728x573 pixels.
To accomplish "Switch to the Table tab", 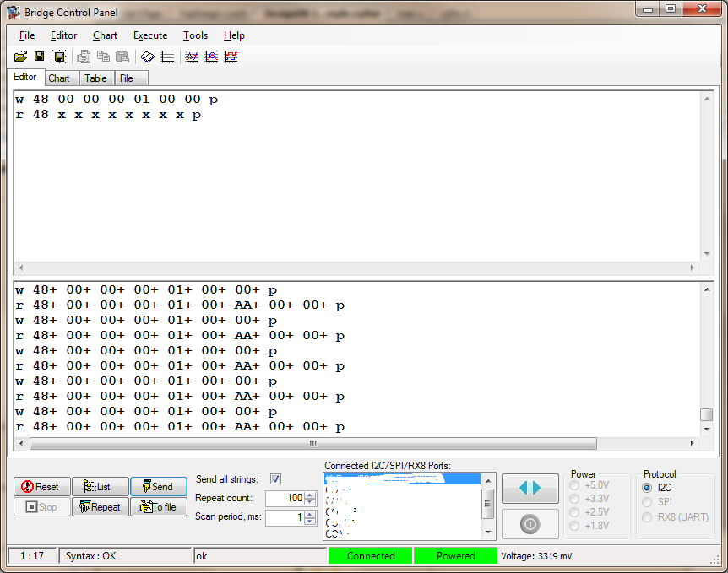I will click(x=95, y=78).
